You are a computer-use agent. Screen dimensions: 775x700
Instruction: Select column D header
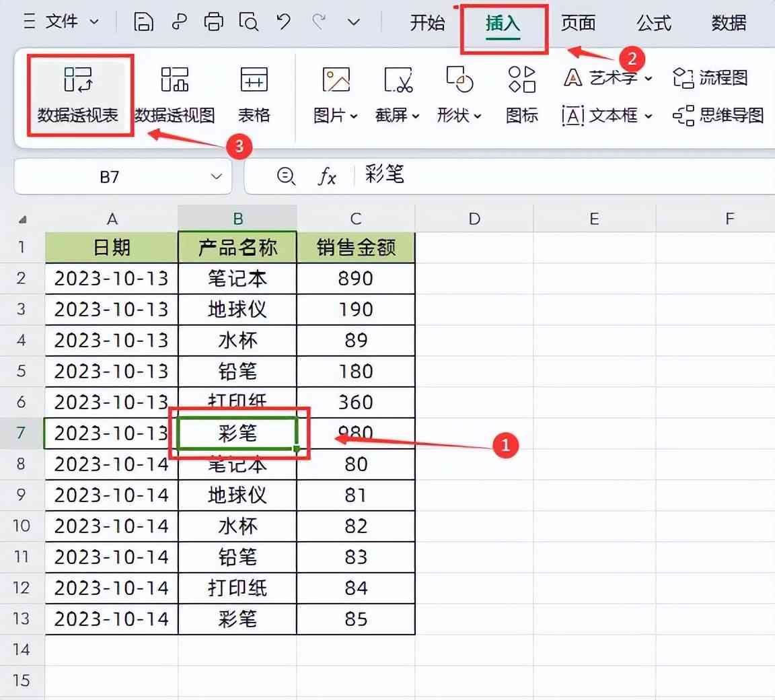pos(474,219)
